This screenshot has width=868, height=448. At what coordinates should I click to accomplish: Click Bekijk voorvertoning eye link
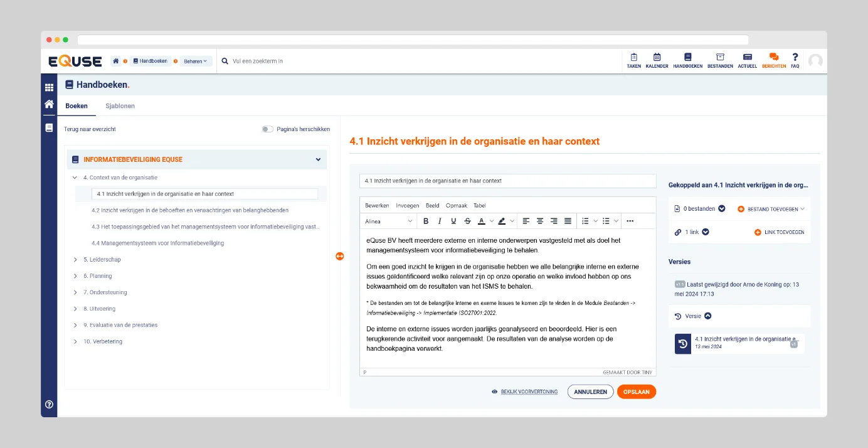(x=525, y=392)
